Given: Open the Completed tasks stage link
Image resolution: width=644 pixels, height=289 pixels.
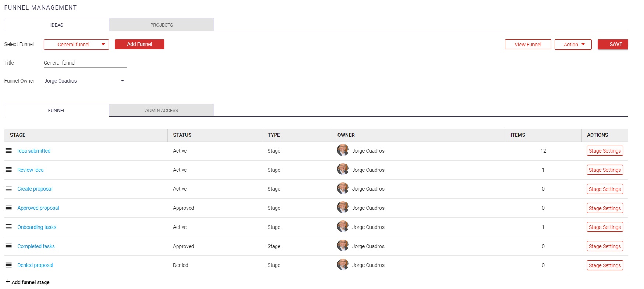Looking at the screenshot, I should click(36, 246).
